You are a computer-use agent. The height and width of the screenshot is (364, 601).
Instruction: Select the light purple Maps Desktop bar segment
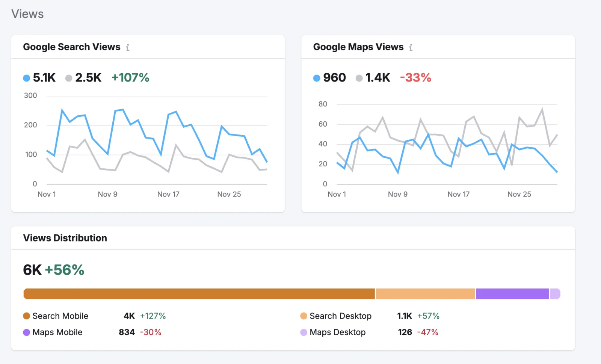pos(555,294)
